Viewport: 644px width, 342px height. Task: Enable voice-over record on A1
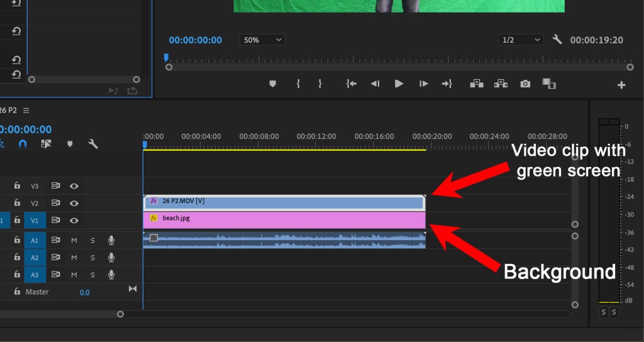coord(111,240)
